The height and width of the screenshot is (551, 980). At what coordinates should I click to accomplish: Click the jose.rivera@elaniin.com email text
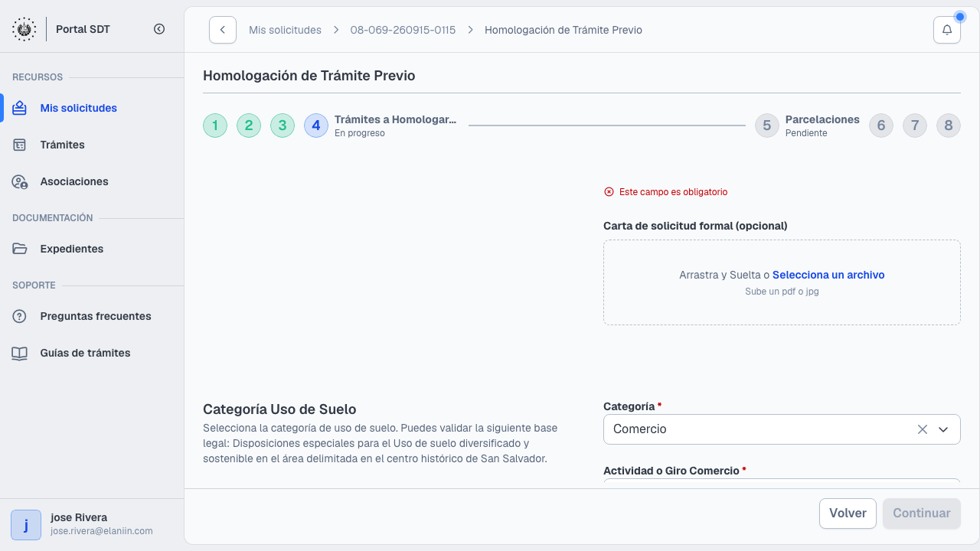click(x=102, y=531)
